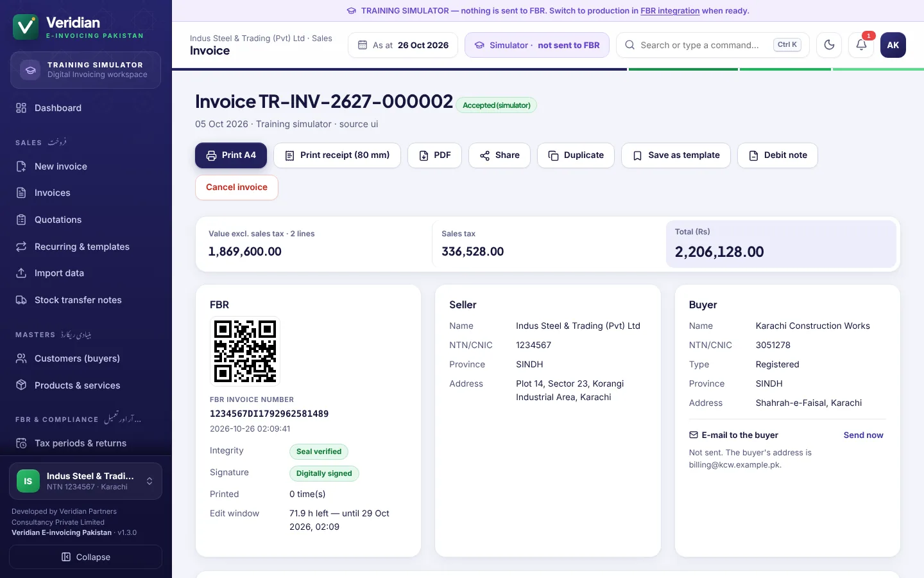924x578 pixels.
Task: Click the Stock transfer notes truck icon
Action: [21, 300]
